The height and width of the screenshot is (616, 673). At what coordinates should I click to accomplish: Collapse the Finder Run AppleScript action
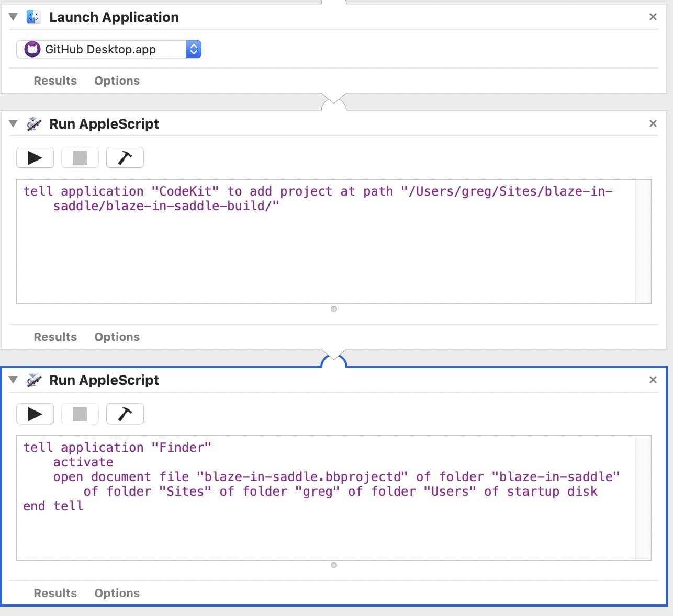[14, 380]
